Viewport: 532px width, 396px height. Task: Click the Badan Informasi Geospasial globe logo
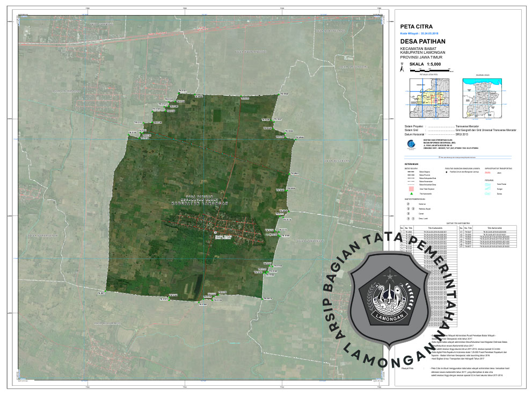click(412, 144)
